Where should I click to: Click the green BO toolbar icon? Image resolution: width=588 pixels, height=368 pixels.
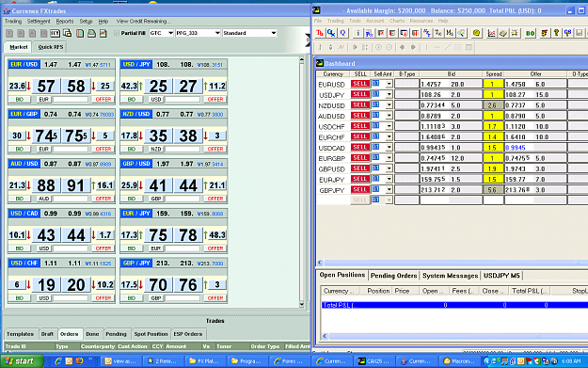tap(531, 33)
